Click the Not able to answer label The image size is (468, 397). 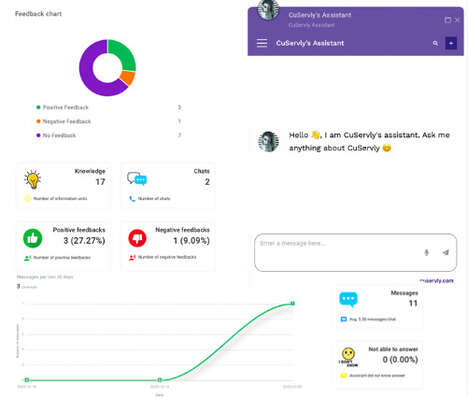[x=393, y=349]
